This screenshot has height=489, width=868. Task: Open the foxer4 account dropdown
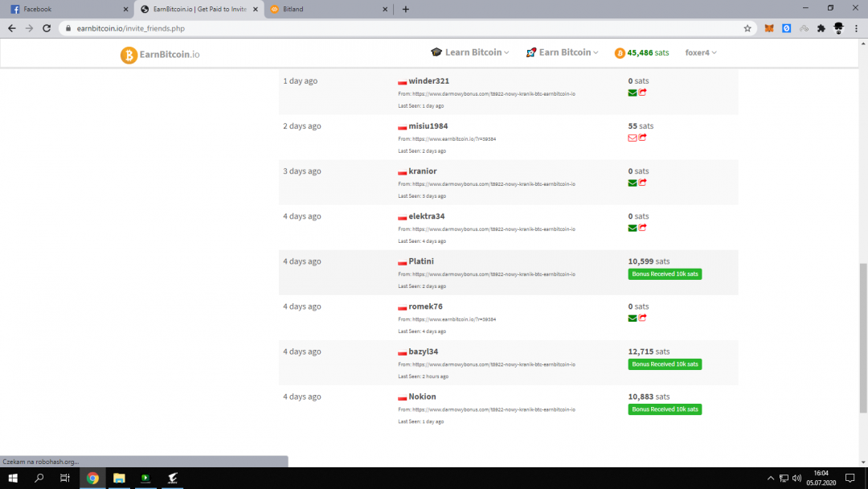pos(700,52)
